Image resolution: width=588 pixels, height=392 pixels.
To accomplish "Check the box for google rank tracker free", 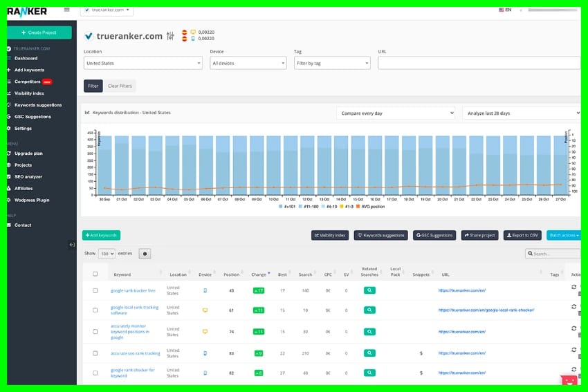I will click(x=95, y=290).
